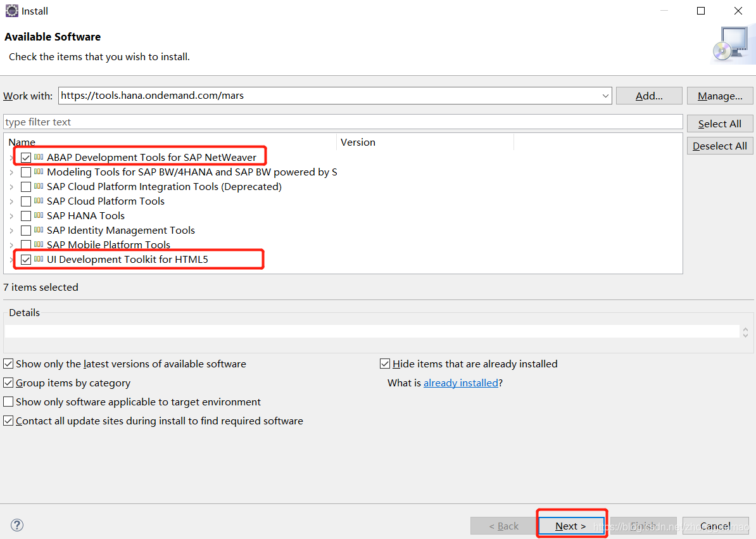The height and width of the screenshot is (539, 756).
Task: Expand the SAP Mobile Platform Tools node
Action: click(11, 245)
